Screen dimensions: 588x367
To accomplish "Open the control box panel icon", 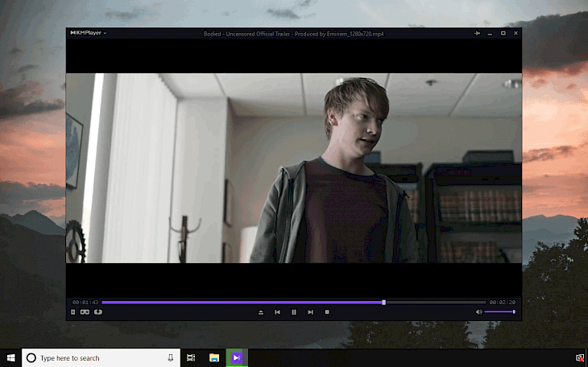I will point(73,312).
